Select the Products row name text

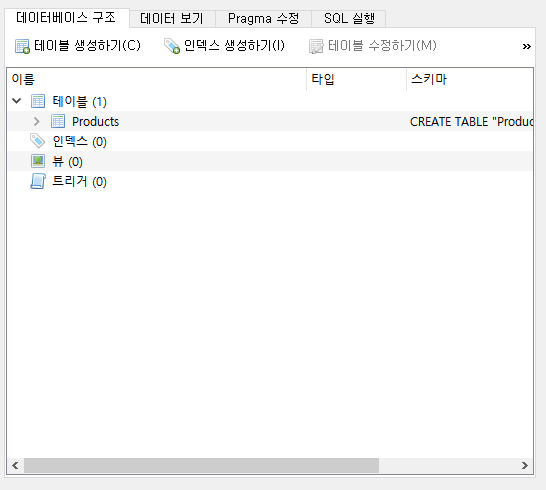(x=95, y=122)
